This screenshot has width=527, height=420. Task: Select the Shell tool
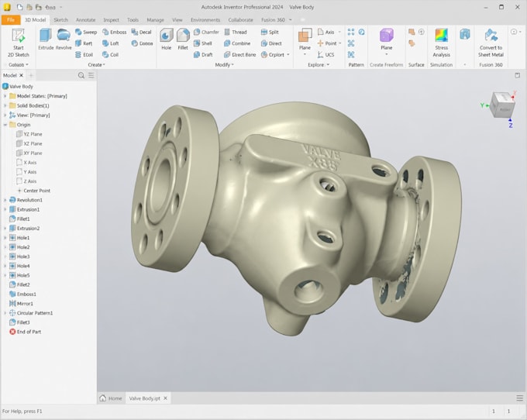[x=203, y=43]
